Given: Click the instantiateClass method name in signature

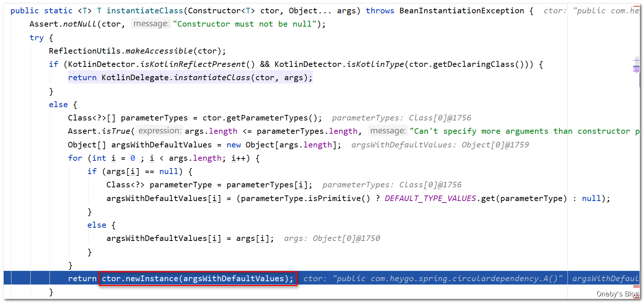Looking at the screenshot, I should coord(145,11).
